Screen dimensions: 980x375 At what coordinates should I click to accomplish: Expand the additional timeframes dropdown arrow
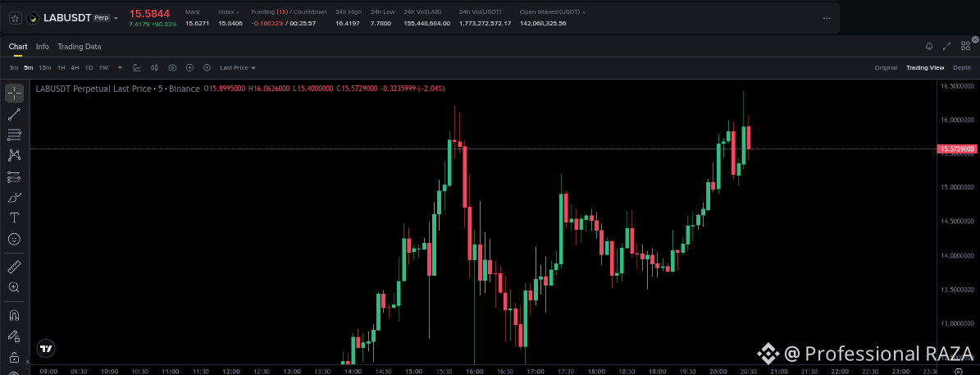120,67
